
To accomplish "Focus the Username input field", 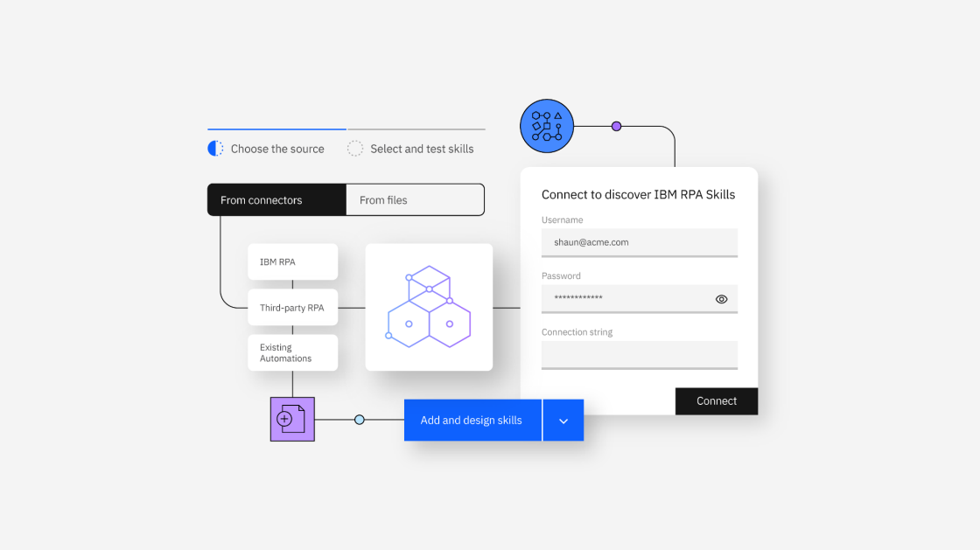I will [x=640, y=242].
